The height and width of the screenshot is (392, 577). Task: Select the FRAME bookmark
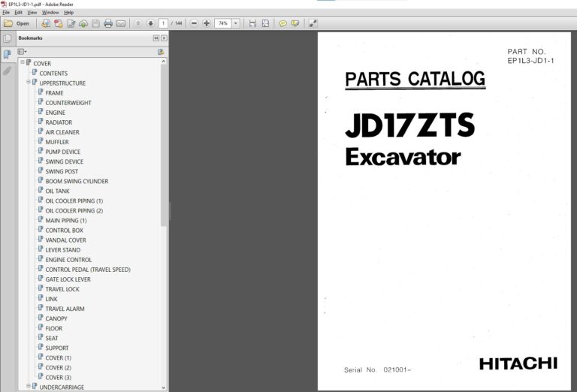point(54,93)
